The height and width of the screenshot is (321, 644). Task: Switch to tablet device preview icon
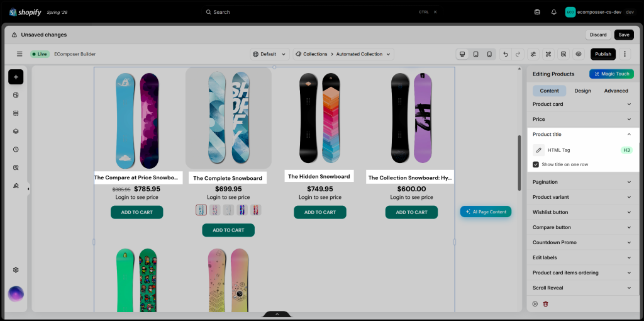[x=475, y=54]
